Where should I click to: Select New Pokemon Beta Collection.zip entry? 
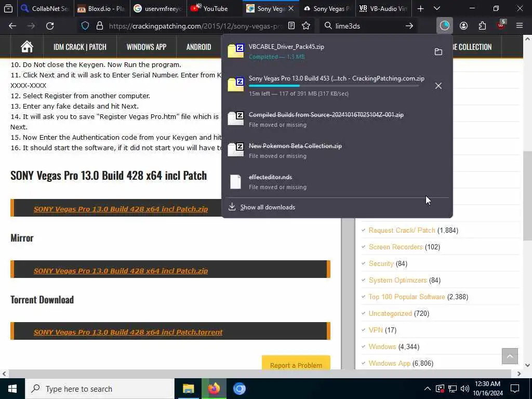pyautogui.click(x=337, y=151)
